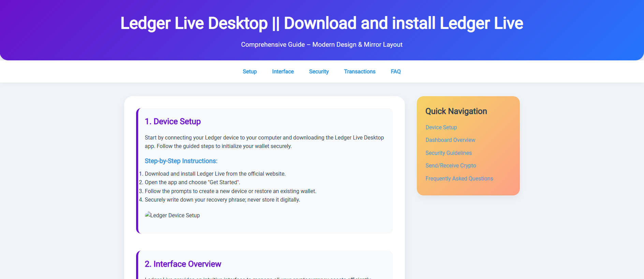Click the '2. Interface Overview' heading
Image resolution: width=644 pixels, height=279 pixels.
(183, 264)
